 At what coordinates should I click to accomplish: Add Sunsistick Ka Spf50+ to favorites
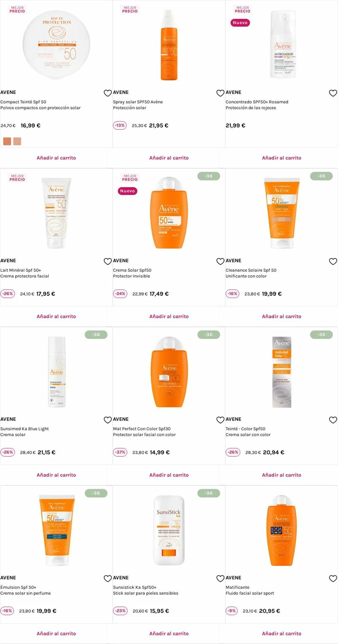point(220,579)
